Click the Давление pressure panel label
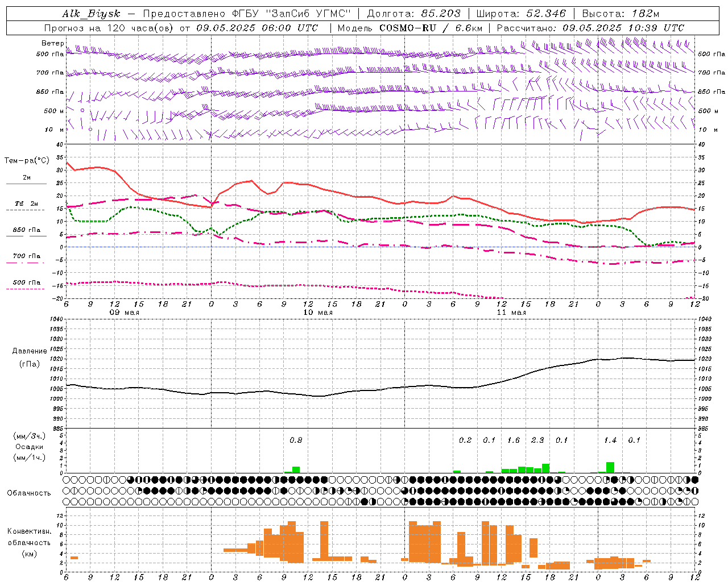Image resolution: width=728 pixels, height=582 pixels. pos(30,351)
